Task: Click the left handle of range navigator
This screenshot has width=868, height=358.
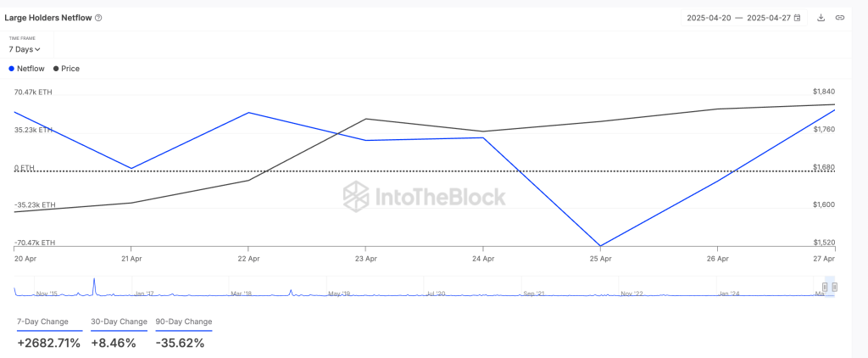Action: point(825,288)
